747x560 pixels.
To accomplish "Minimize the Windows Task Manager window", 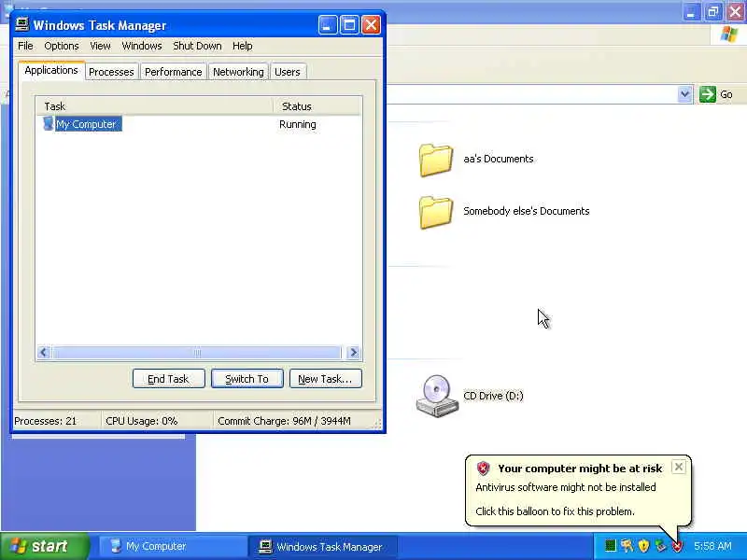I will click(x=328, y=25).
